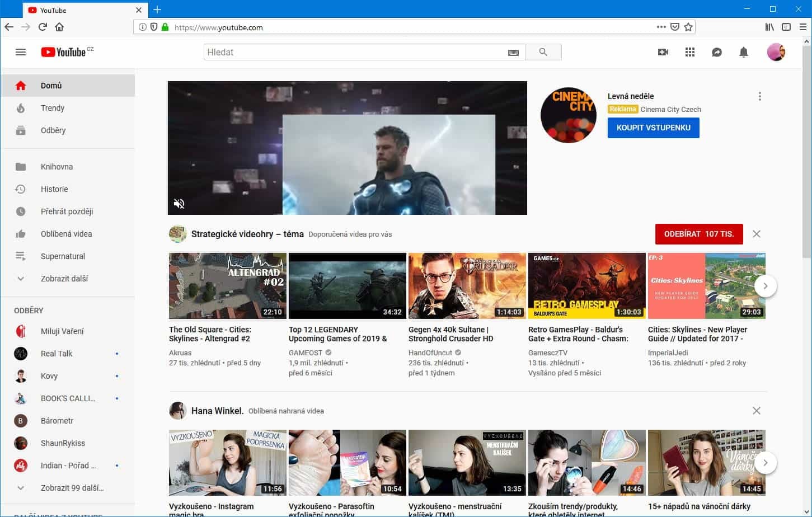Bookmark this page with star icon
The image size is (812, 517).
688,27
